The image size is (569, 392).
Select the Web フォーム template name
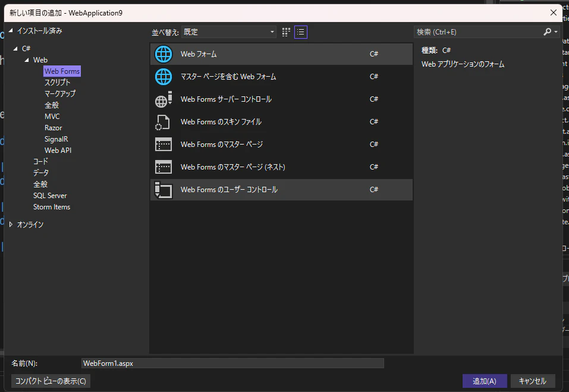pos(199,54)
